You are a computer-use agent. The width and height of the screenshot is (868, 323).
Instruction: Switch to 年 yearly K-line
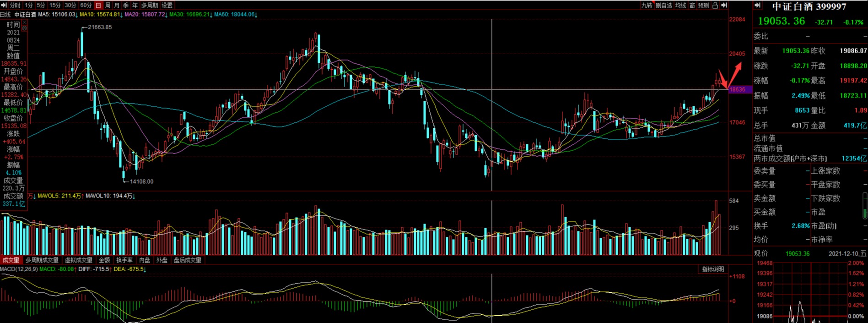pyautogui.click(x=135, y=5)
